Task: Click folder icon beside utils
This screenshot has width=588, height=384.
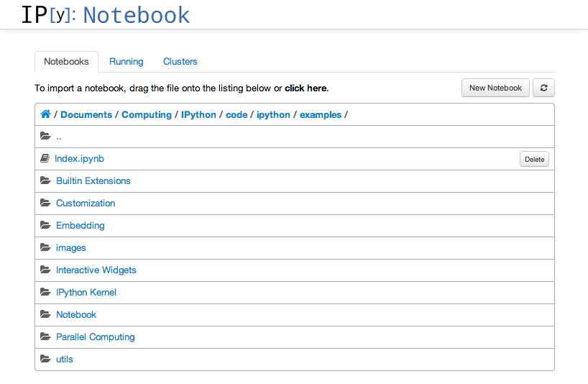Action: (45, 359)
